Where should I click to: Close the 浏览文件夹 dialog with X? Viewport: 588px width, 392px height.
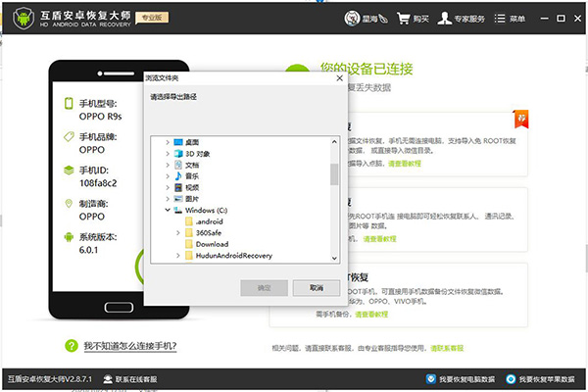click(x=339, y=78)
